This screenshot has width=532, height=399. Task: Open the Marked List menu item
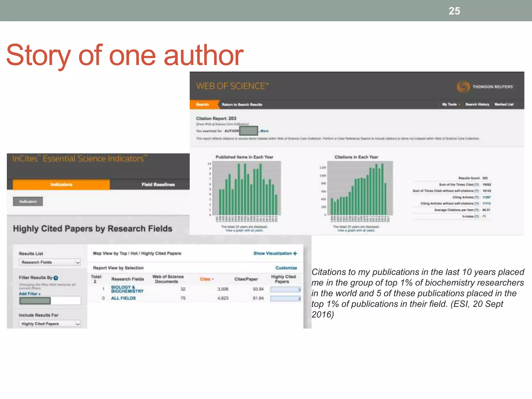tap(504, 104)
